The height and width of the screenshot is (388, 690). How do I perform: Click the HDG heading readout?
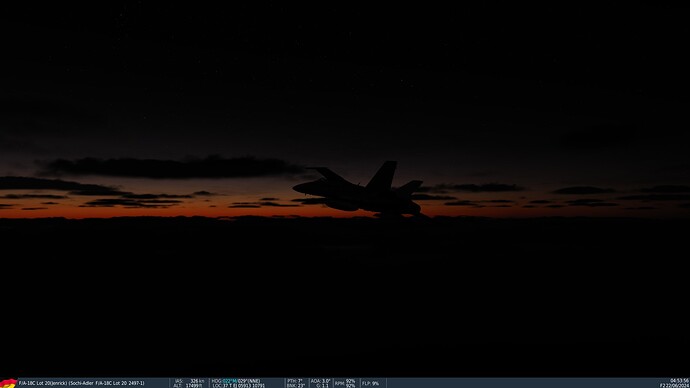pyautogui.click(x=236, y=381)
